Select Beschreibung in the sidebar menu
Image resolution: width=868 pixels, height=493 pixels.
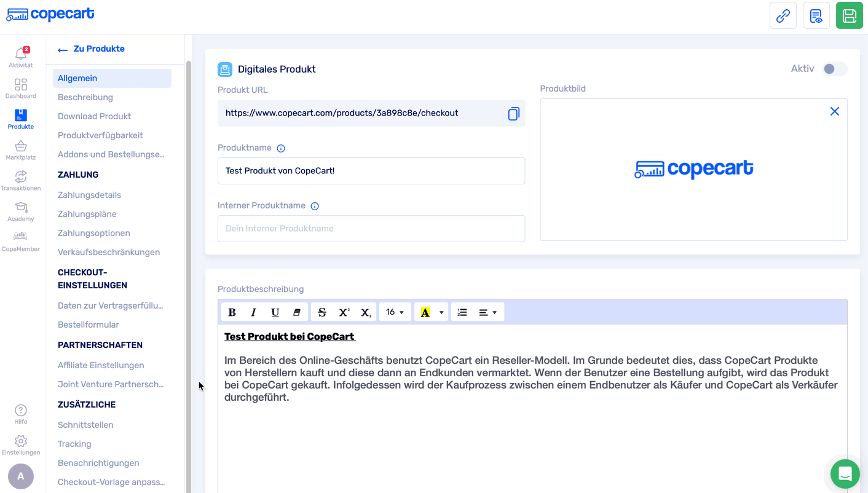click(x=85, y=97)
